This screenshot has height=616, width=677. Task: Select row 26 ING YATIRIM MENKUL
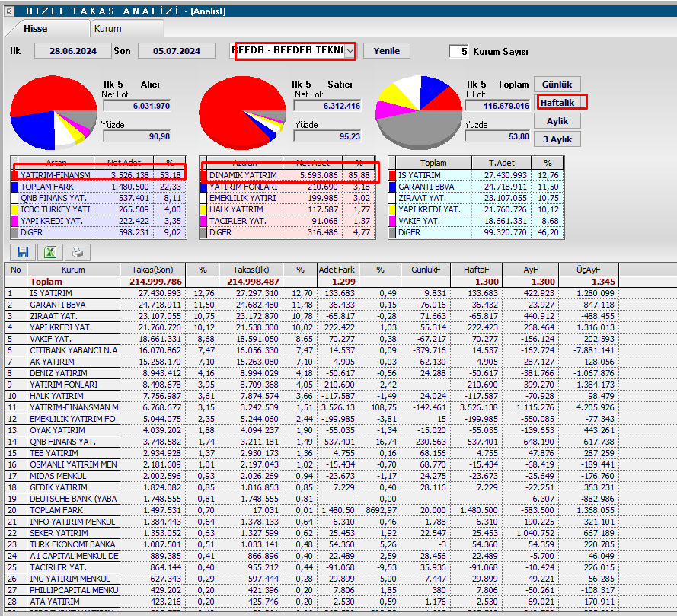311,579
